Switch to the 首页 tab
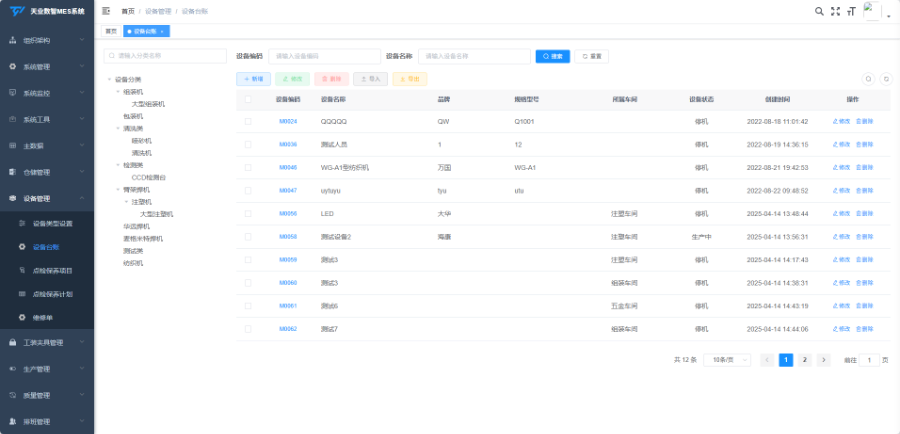 coord(111,32)
